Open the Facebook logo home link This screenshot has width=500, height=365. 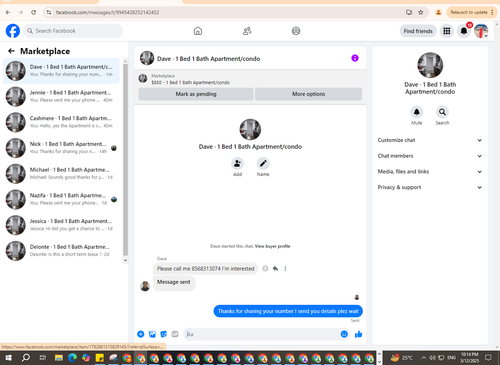click(13, 31)
